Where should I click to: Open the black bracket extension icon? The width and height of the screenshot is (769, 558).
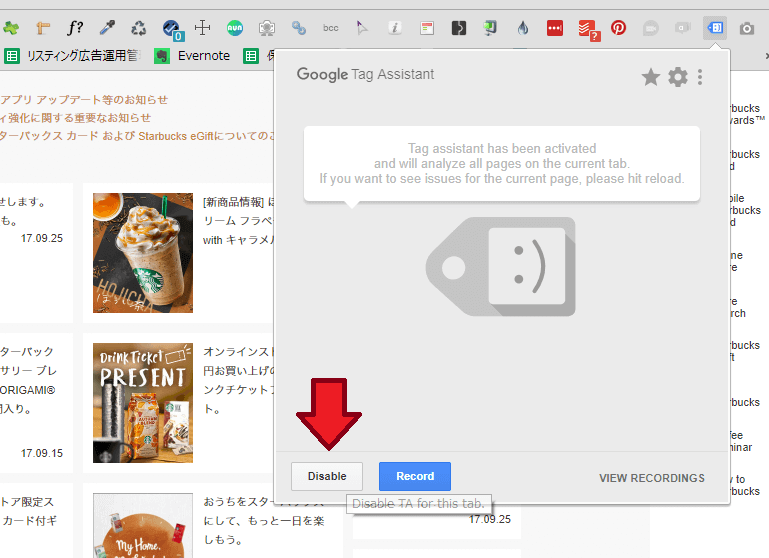[459, 28]
